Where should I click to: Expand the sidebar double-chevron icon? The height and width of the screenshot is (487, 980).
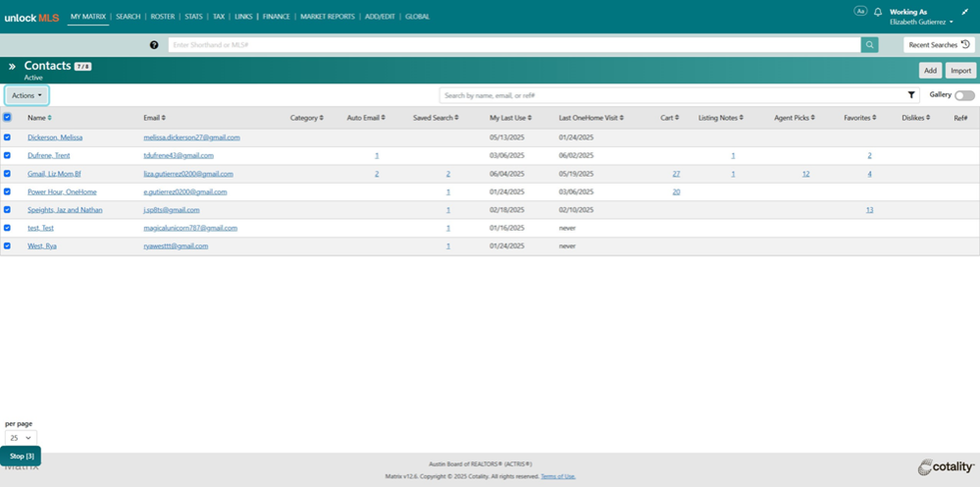click(x=12, y=66)
